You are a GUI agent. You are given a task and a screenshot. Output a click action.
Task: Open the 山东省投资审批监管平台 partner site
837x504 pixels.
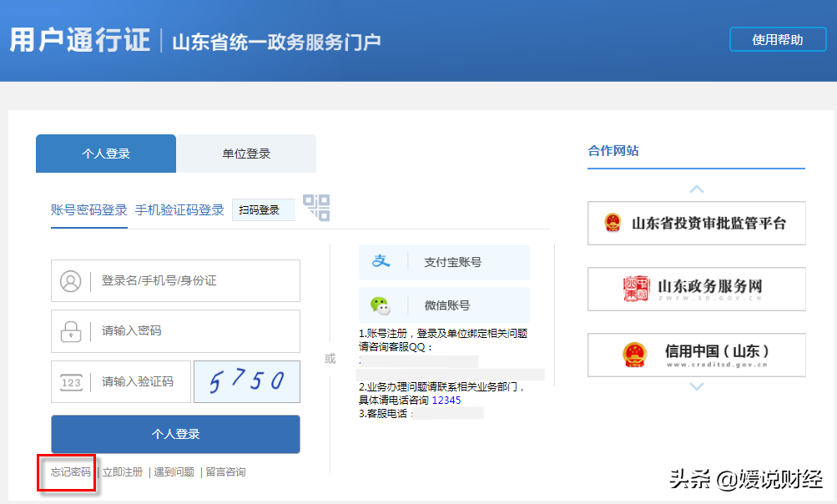pos(697,223)
